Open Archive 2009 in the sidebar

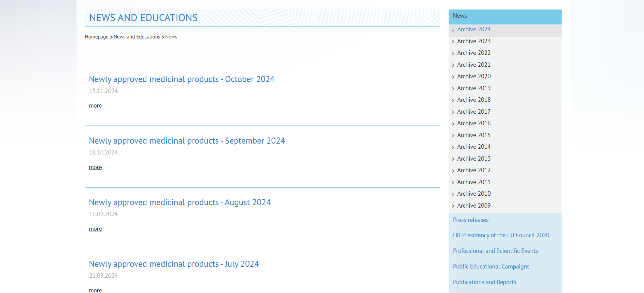(474, 206)
